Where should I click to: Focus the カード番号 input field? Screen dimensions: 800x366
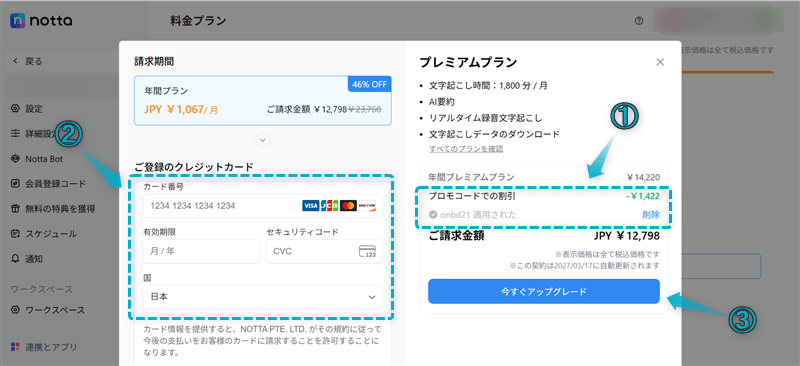click(263, 206)
